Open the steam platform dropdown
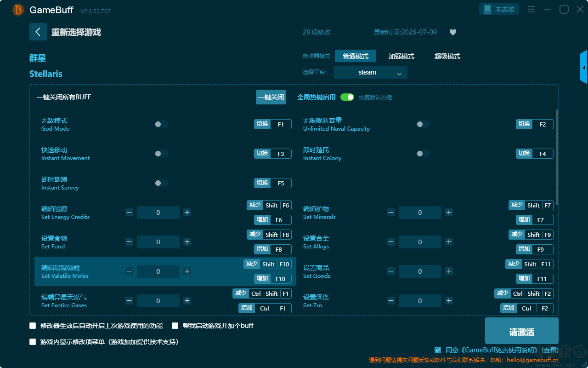The height and width of the screenshot is (368, 588). pyautogui.click(x=371, y=72)
